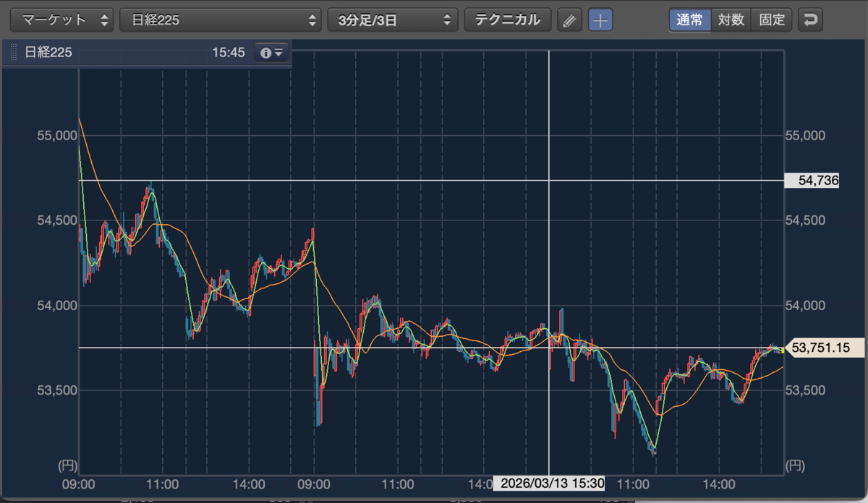Image resolution: width=868 pixels, height=503 pixels.
Task: Toggle the crosshair cursor tool
Action: (x=600, y=20)
